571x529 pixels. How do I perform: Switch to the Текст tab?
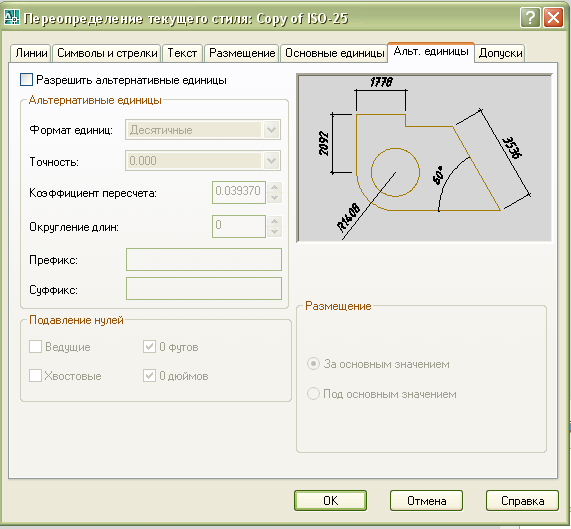(x=182, y=53)
